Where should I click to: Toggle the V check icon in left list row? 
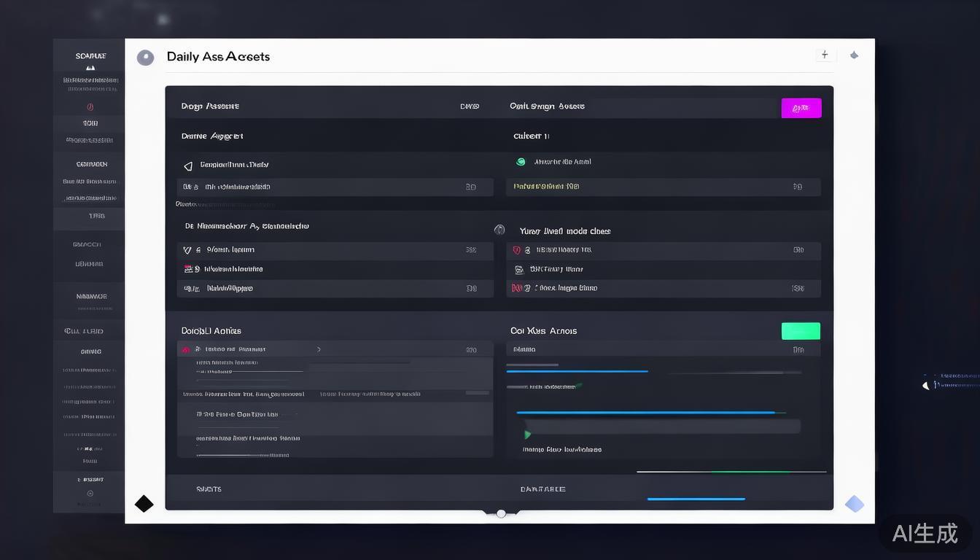click(187, 250)
